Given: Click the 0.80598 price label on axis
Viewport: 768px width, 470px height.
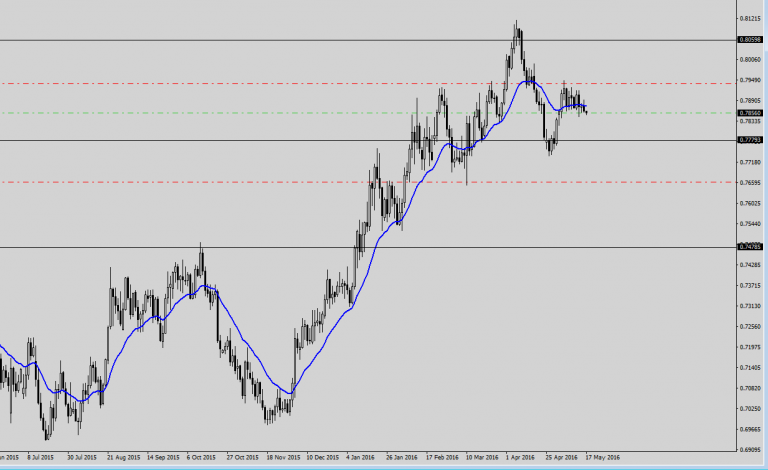Looking at the screenshot, I should tap(751, 40).
